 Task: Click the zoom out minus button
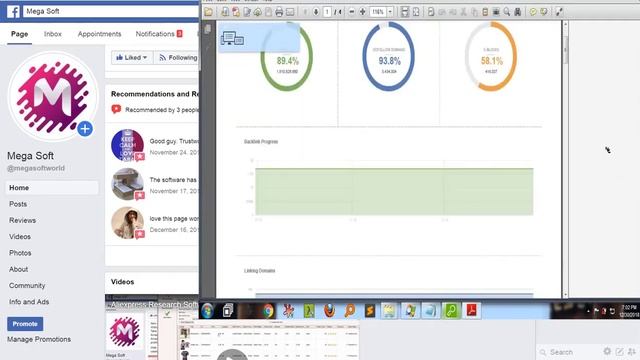coord(352,12)
